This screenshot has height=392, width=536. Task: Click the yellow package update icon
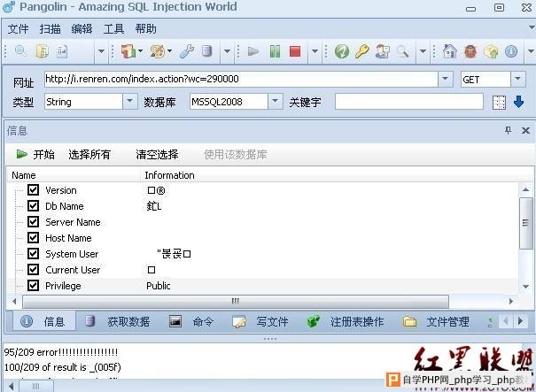(491, 51)
